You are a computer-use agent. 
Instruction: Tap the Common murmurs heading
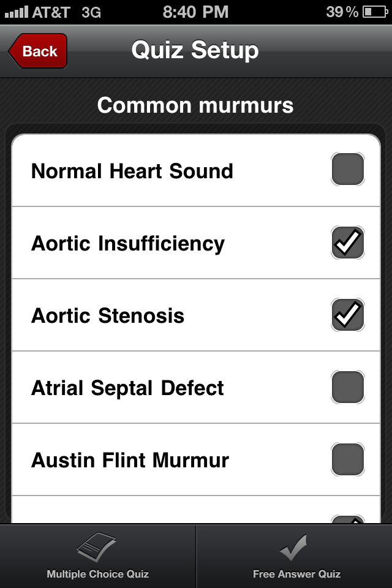coord(195,105)
